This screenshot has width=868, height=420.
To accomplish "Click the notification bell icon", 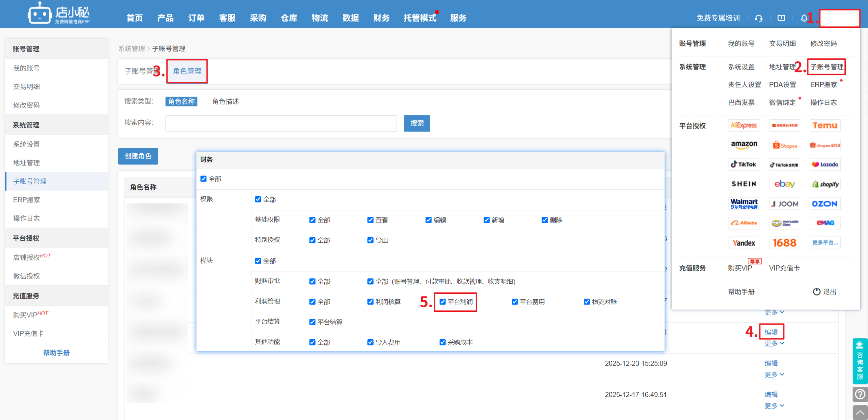I will [x=803, y=18].
